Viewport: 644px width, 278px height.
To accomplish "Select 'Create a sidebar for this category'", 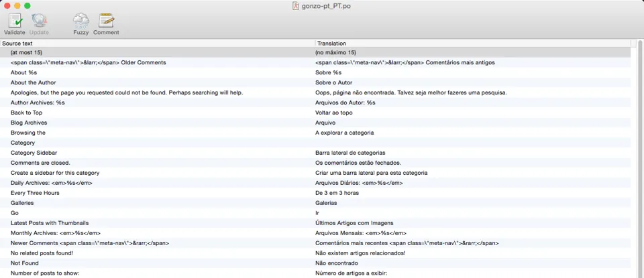I will pyautogui.click(x=55, y=173).
